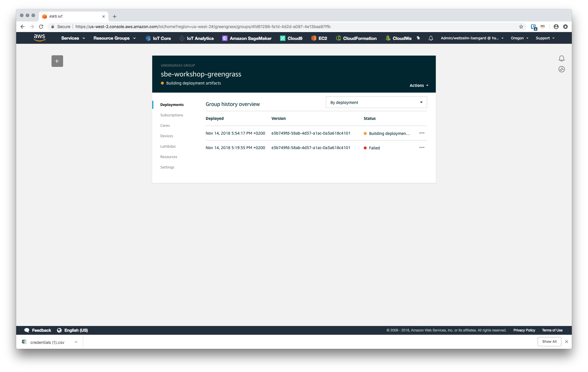This screenshot has width=588, height=372.
Task: Open notifications bell on right sidebar
Action: pyautogui.click(x=562, y=58)
